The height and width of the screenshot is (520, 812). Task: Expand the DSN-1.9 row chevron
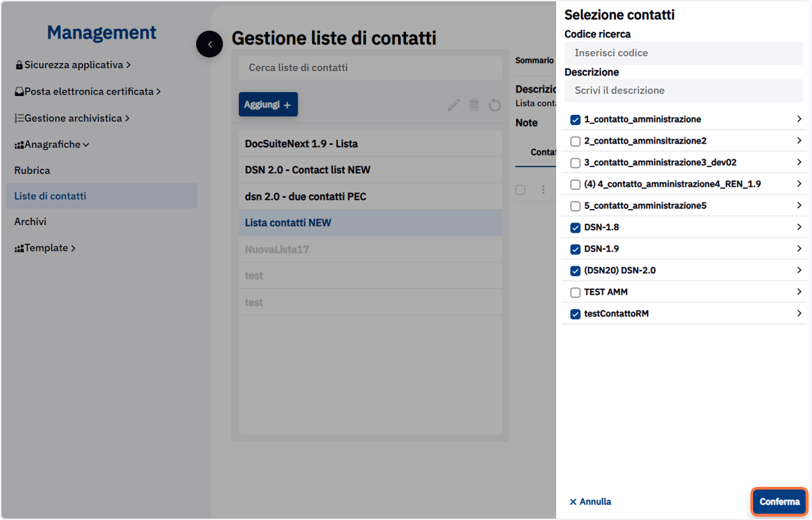pyautogui.click(x=799, y=249)
